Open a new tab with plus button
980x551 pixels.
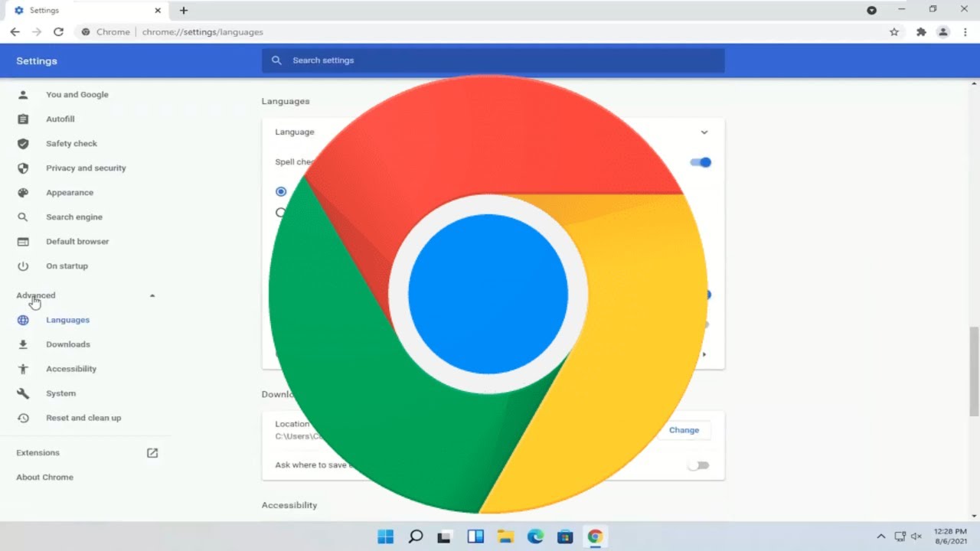[x=184, y=11]
